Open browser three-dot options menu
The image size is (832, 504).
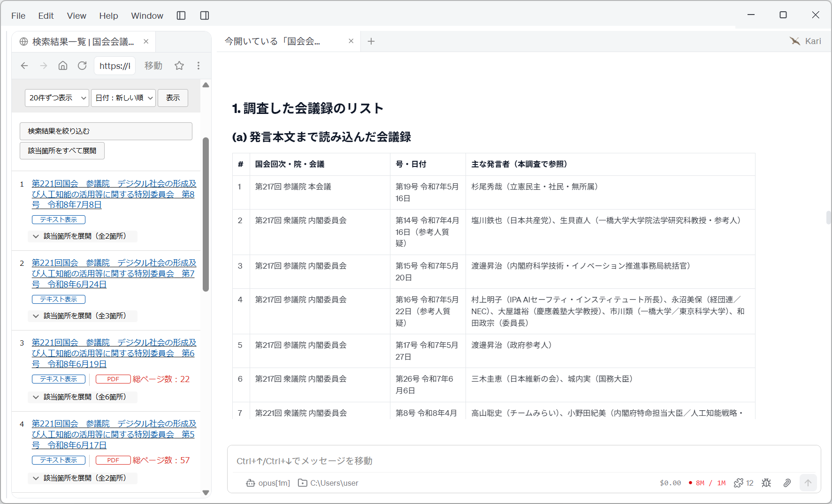[x=198, y=66]
